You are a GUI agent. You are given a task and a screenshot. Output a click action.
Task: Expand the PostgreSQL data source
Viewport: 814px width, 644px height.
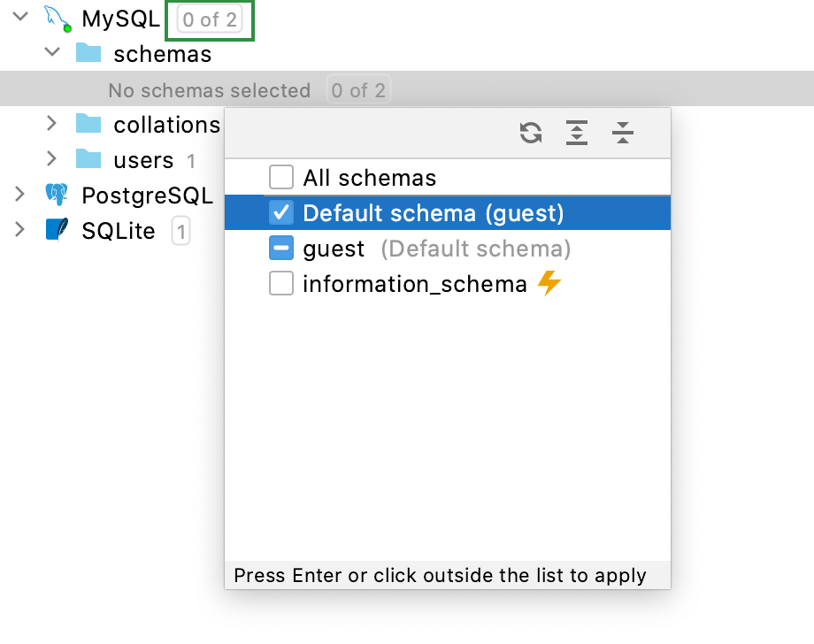coord(20,194)
